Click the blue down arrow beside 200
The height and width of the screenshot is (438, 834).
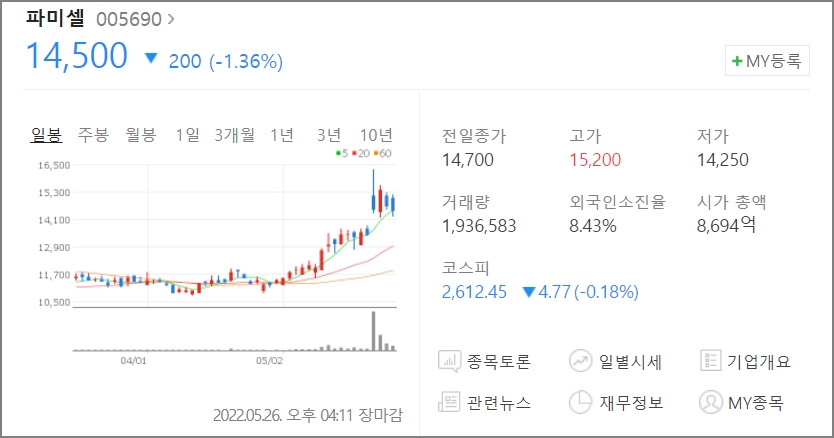[151, 58]
